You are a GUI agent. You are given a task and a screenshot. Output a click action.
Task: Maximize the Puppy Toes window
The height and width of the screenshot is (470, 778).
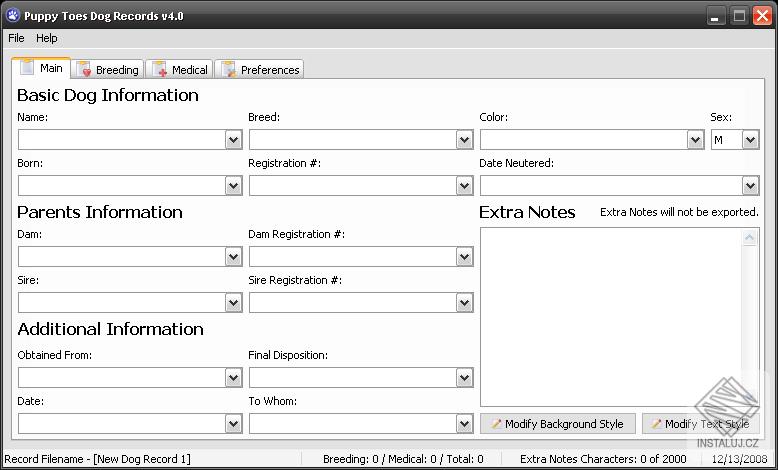coord(739,16)
